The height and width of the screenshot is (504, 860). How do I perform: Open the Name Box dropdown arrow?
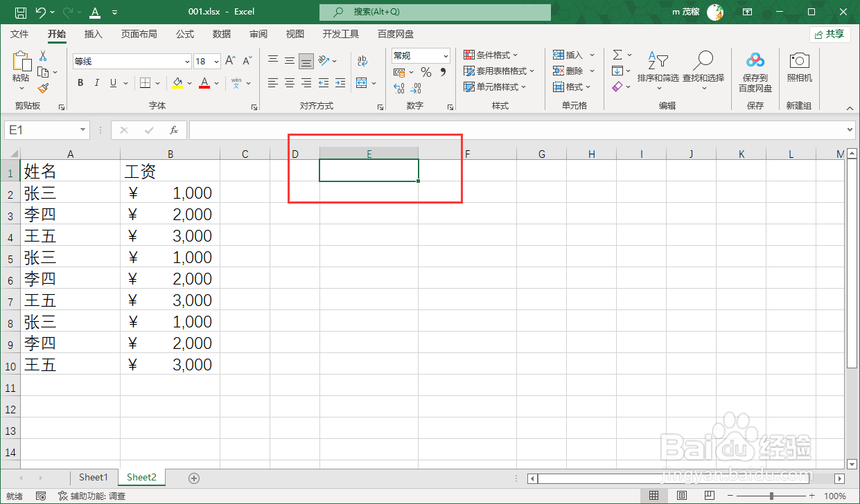83,130
